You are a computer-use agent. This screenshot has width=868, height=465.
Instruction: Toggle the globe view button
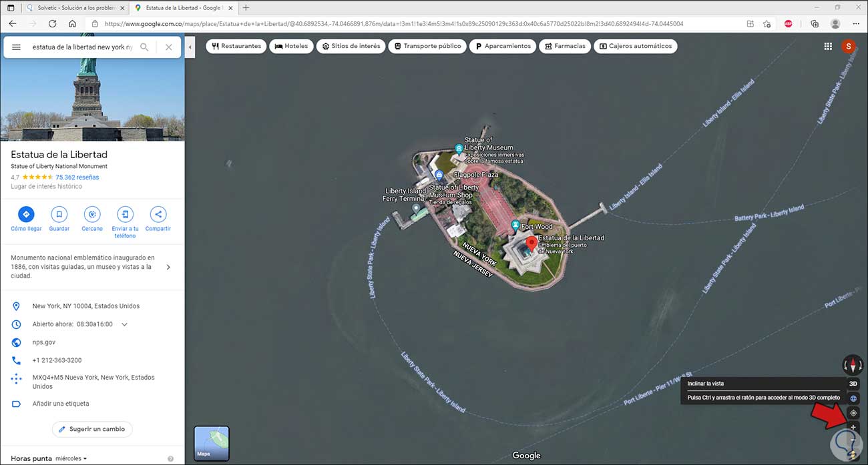click(x=853, y=398)
